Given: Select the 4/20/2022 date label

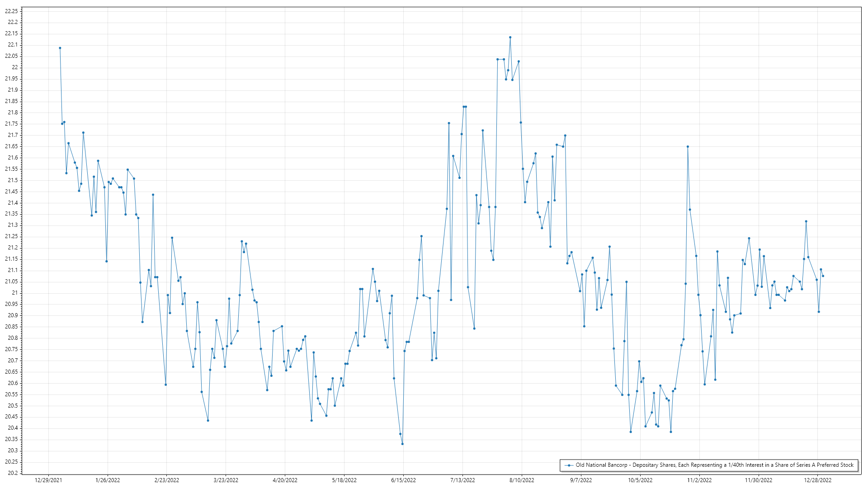Looking at the screenshot, I should click(285, 480).
